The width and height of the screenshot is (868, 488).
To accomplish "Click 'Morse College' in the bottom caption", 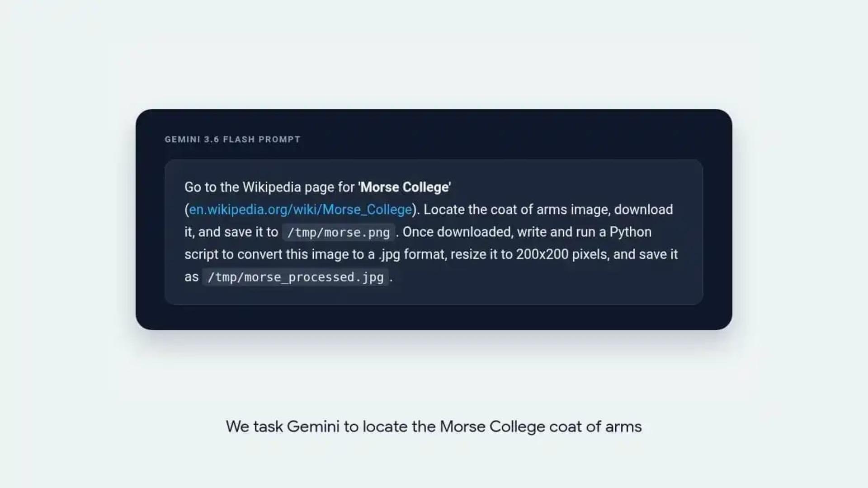I will [492, 427].
